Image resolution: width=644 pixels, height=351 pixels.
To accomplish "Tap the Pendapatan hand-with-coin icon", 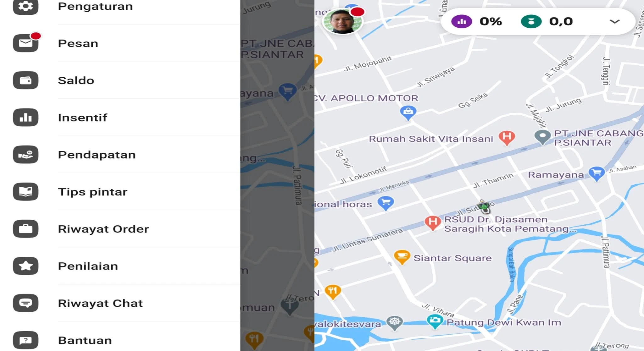I will tap(25, 155).
